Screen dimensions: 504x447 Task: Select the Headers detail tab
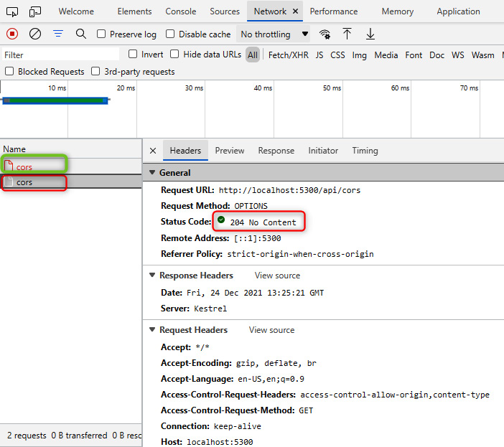pyautogui.click(x=185, y=151)
